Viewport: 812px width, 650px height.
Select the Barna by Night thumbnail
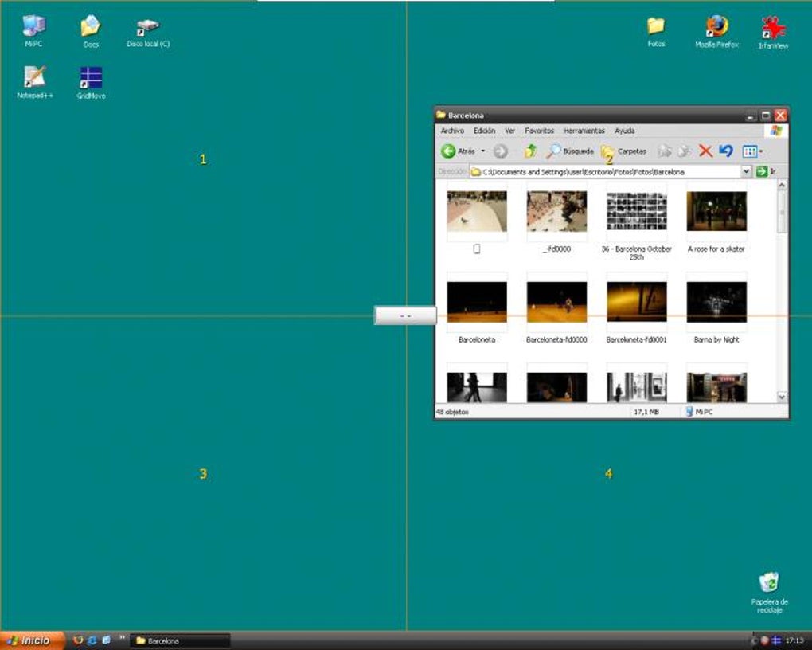716,307
